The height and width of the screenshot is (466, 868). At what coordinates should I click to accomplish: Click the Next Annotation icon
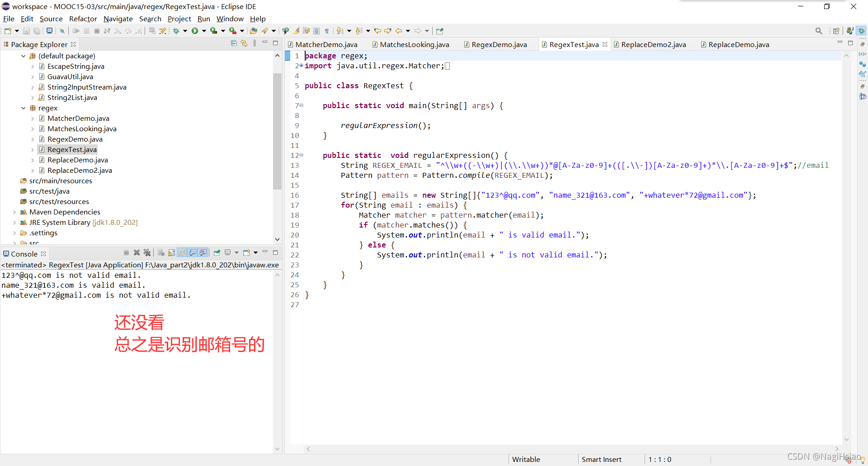coord(340,31)
